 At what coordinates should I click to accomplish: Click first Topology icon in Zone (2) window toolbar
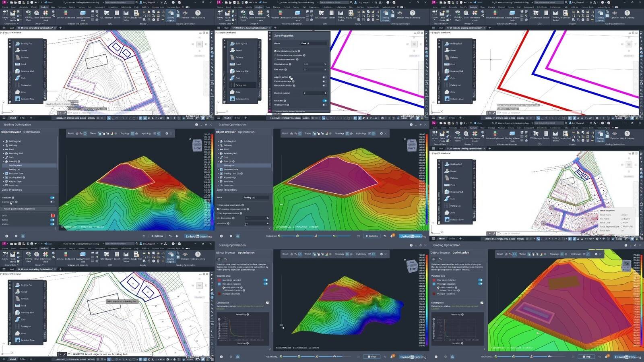pyautogui.click(x=133, y=133)
